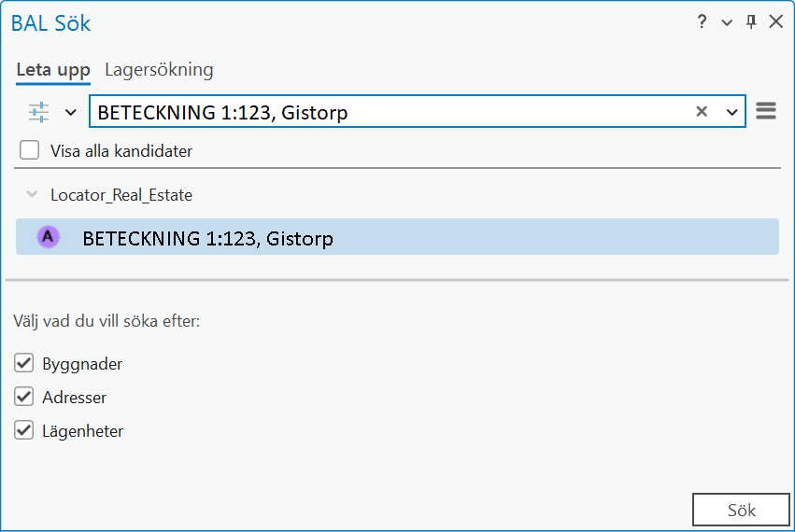Enable Visa alla kandidater checkbox
The width and height of the screenshot is (795, 532).
[x=30, y=150]
